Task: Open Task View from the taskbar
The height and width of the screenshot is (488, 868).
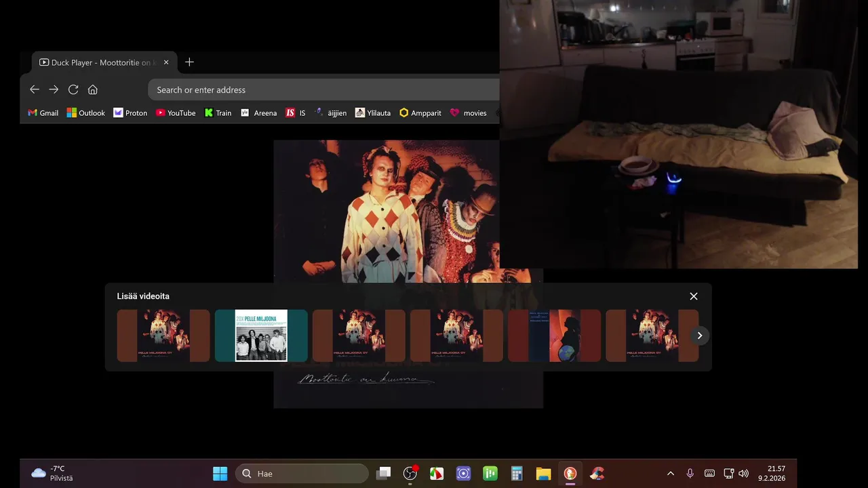Action: point(384,474)
